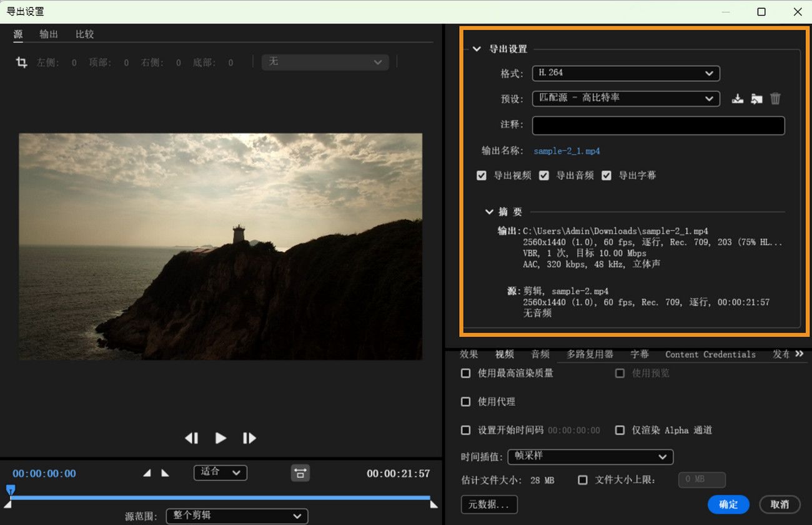Screen dimensions: 812x525
Task: Enable 设置开始时间码 checkbox
Action: (465, 430)
